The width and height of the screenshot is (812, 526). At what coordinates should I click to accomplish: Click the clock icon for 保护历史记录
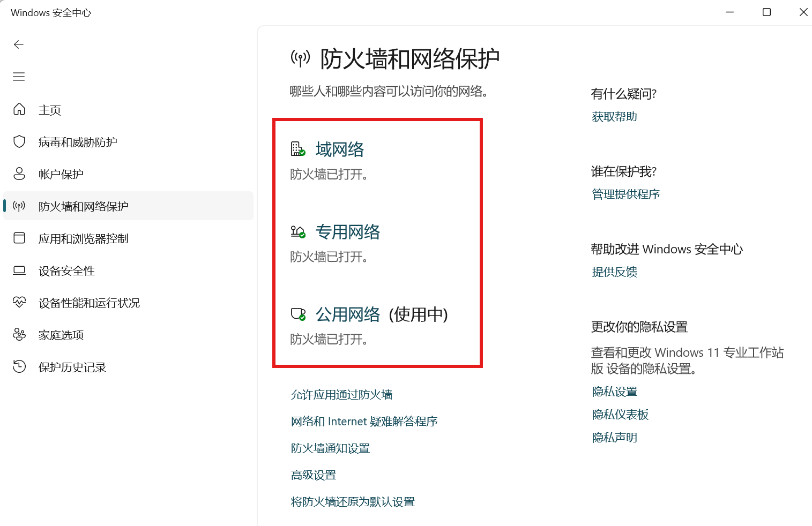19,367
